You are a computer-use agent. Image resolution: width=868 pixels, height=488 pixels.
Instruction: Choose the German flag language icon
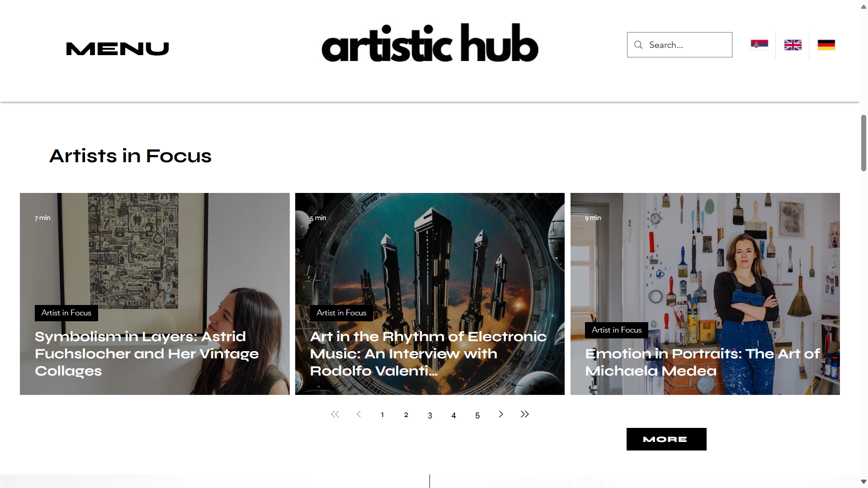click(x=826, y=45)
